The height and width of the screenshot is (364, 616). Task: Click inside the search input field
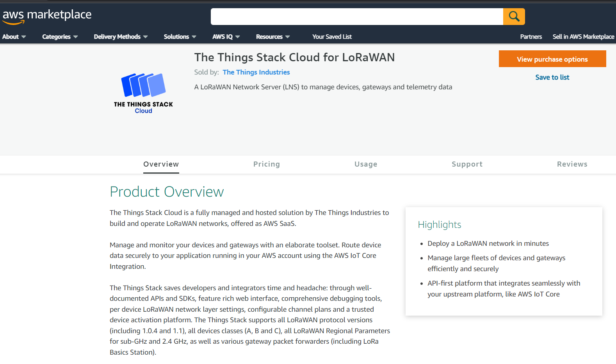click(357, 16)
